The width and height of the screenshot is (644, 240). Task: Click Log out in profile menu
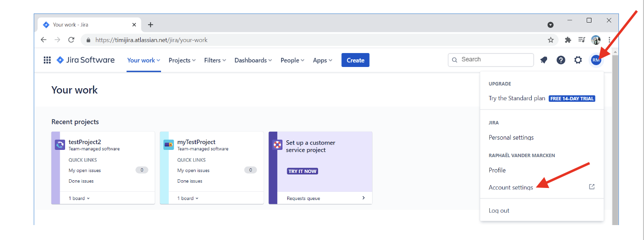pyautogui.click(x=499, y=211)
